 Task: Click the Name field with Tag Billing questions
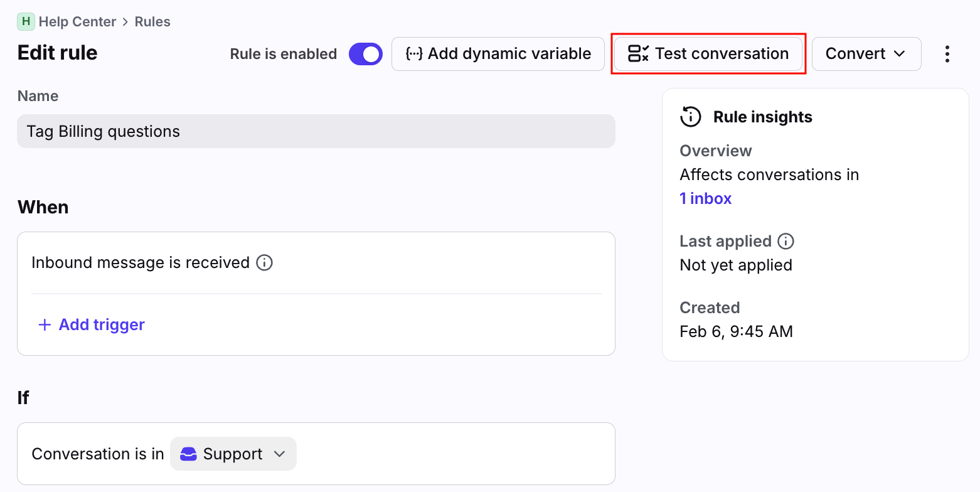click(x=316, y=131)
